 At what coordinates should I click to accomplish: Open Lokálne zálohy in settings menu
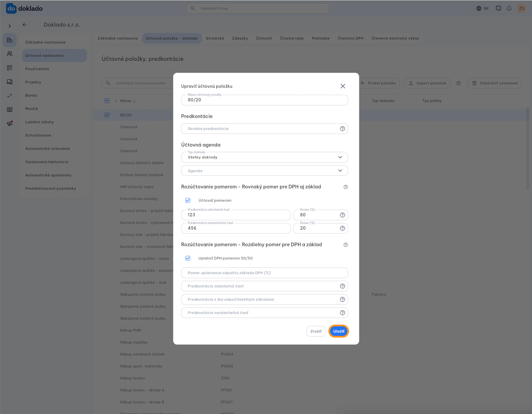tap(54, 122)
